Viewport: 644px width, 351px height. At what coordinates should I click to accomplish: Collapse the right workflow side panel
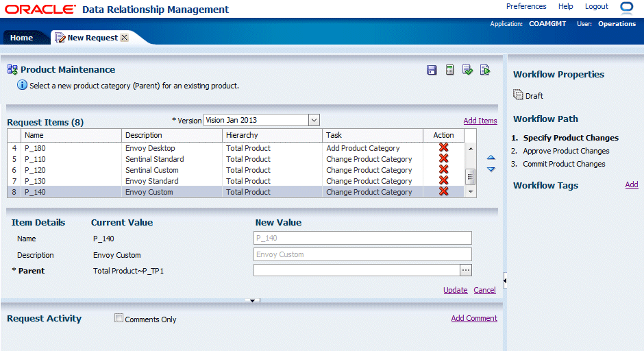pos(505,280)
